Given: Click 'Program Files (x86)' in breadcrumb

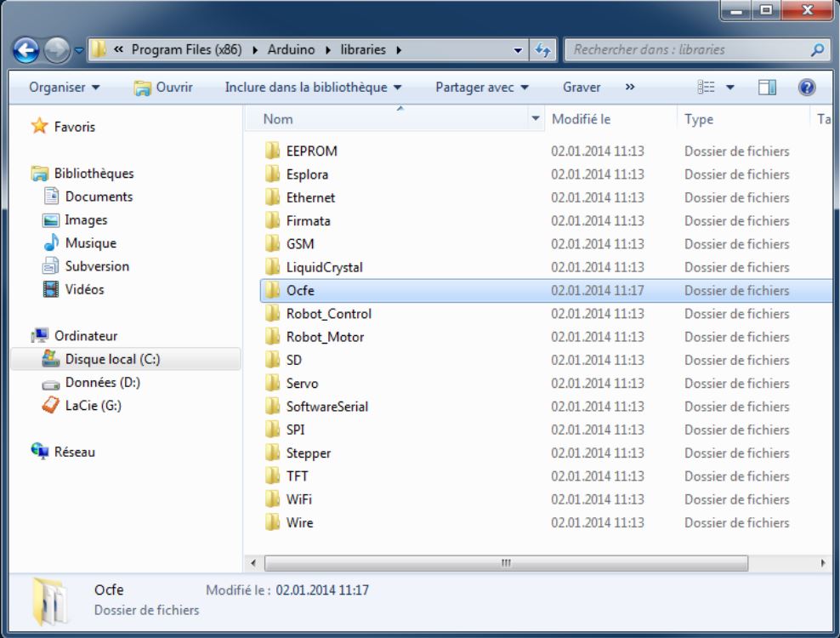Looking at the screenshot, I should click(x=186, y=50).
